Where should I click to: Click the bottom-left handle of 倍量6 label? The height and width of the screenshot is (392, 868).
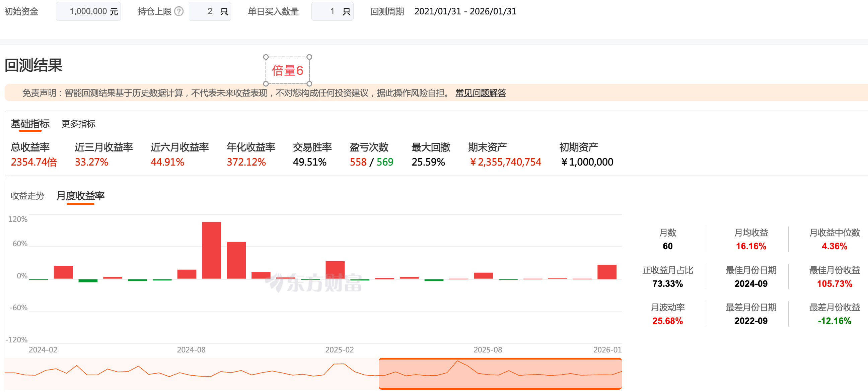266,83
